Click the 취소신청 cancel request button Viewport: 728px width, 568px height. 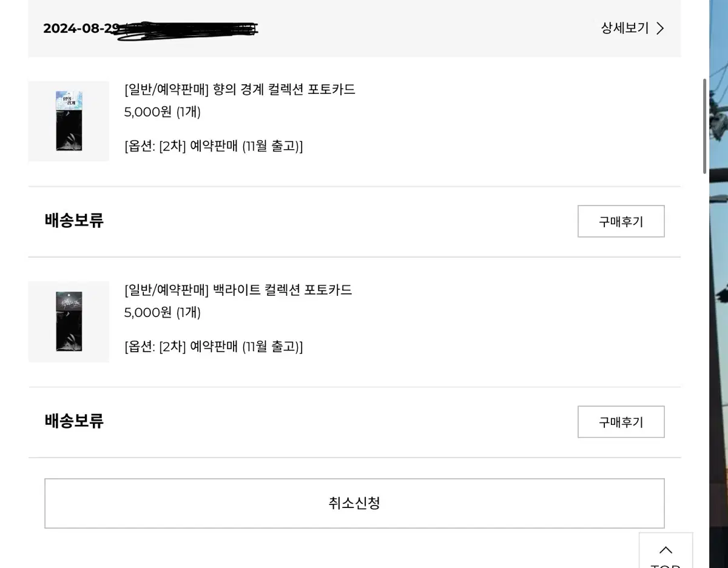[354, 503]
